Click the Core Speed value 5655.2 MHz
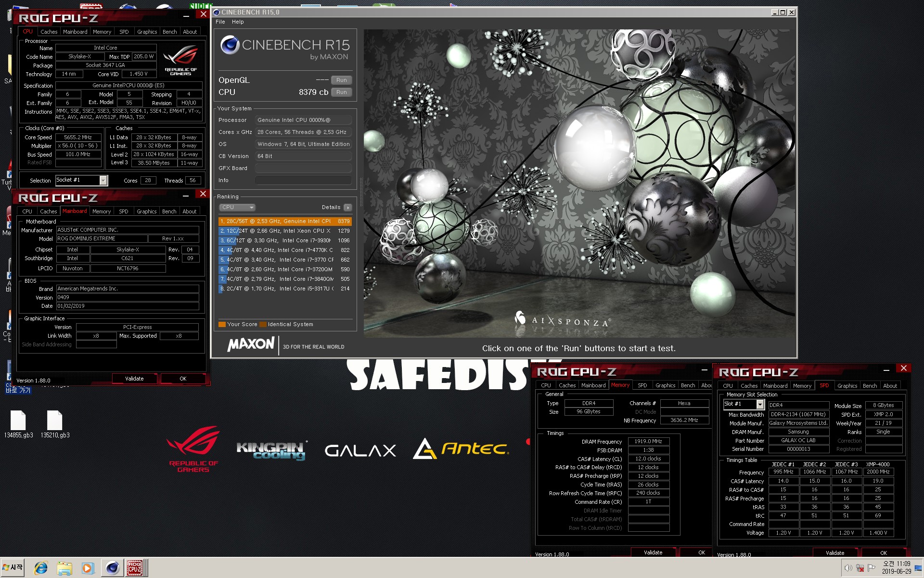The image size is (924, 578). tap(78, 137)
